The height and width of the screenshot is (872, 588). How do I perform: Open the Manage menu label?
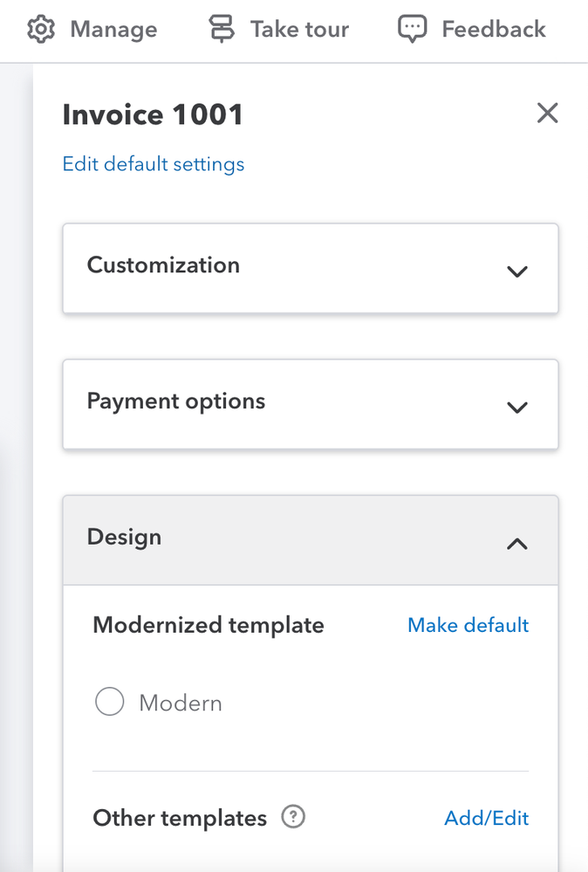tap(113, 30)
